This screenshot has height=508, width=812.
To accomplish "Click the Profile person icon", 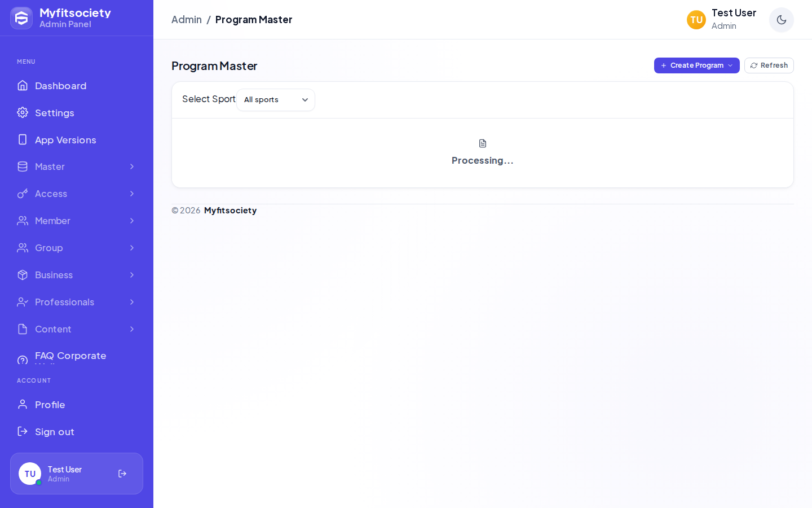I will pos(23,404).
